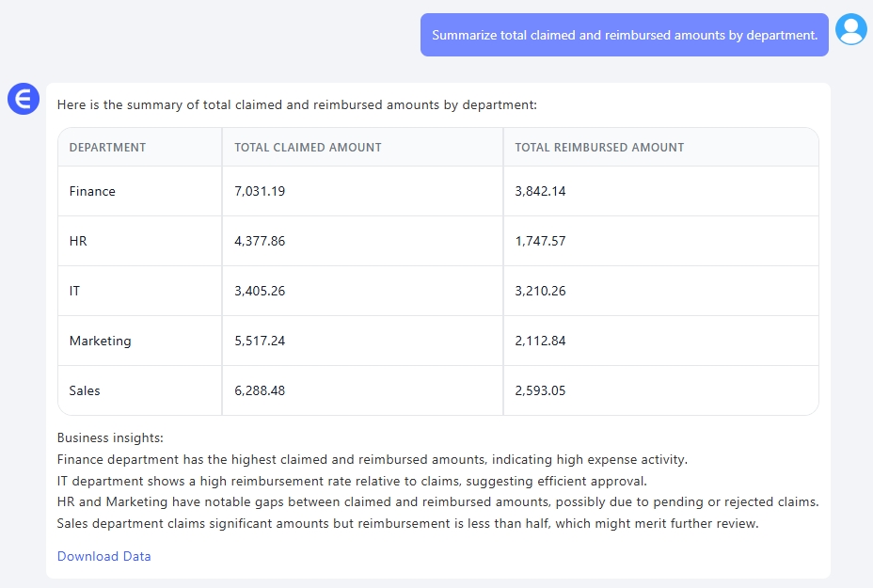Viewport: 873px width, 588px height.
Task: Click Marketing claimed amount 5,517.24
Action: coord(260,341)
